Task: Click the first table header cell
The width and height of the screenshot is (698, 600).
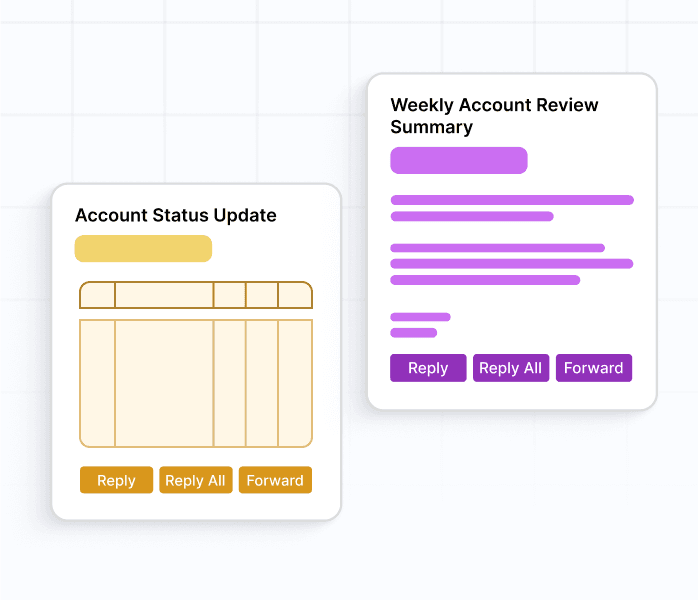Action: (97, 295)
